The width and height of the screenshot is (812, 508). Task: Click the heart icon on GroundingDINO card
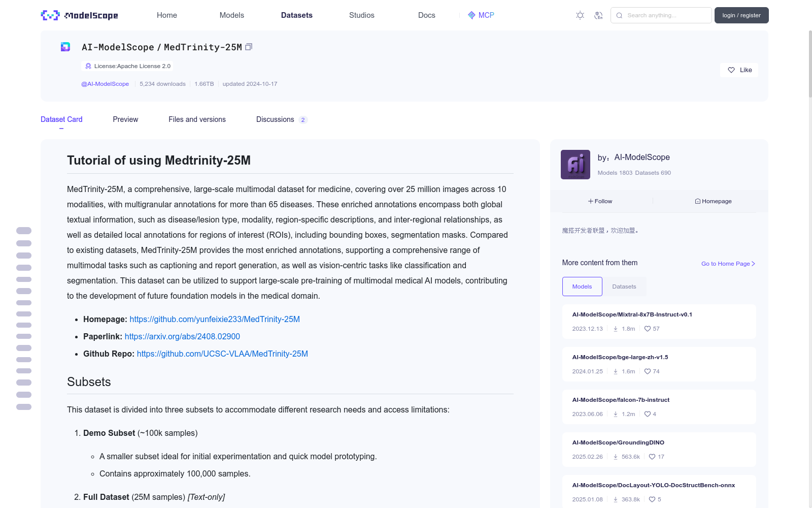[652, 457]
